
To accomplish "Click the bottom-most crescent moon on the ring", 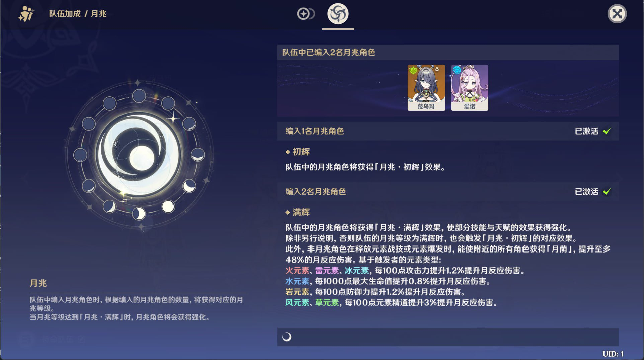I will coord(139,213).
